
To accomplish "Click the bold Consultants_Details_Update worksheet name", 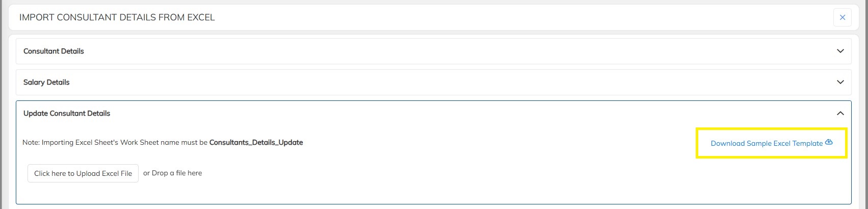I will click(256, 142).
